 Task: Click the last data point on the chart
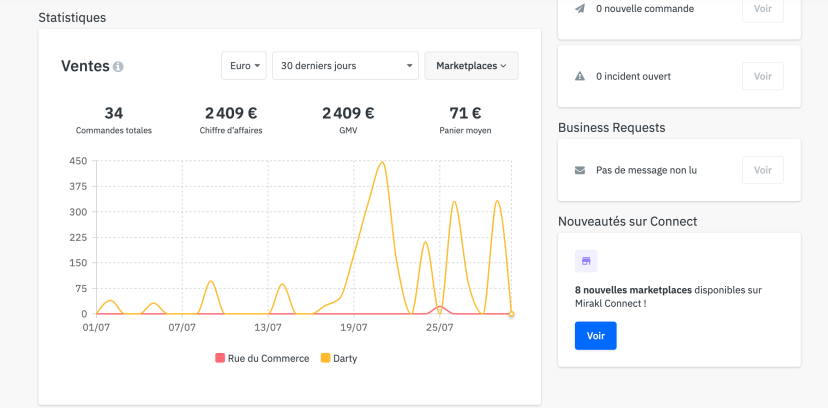(511, 314)
